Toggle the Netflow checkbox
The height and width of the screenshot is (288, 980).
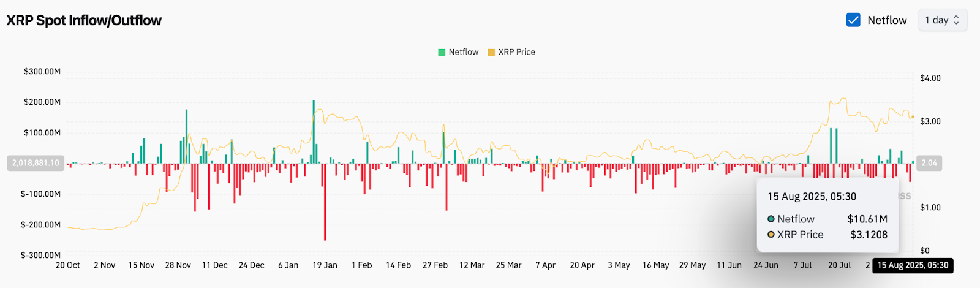[853, 20]
